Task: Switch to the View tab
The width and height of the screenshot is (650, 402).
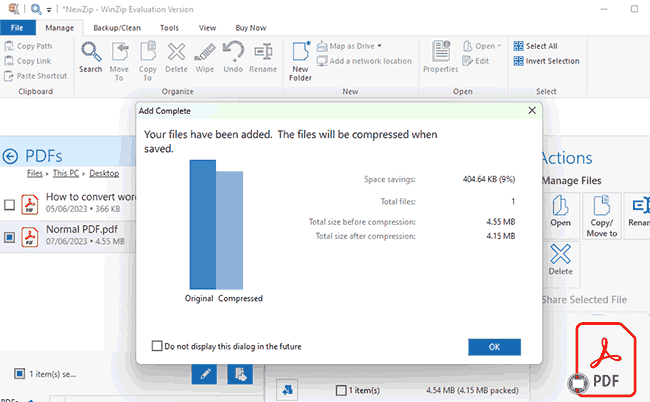Action: coord(207,28)
